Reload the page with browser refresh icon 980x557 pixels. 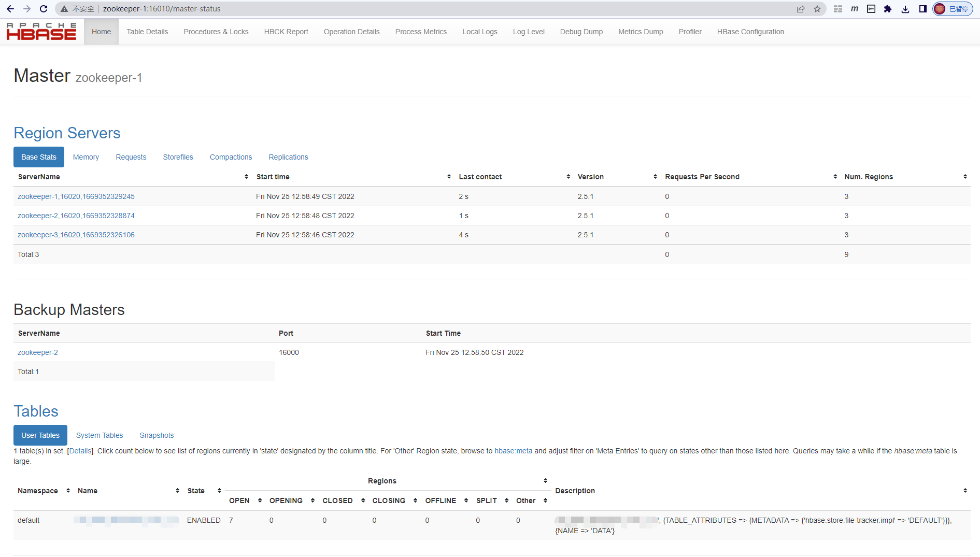click(44, 9)
